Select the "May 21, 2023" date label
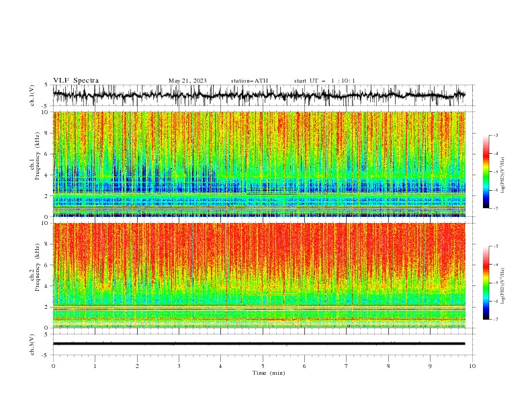This screenshot has width=532, height=411. (187, 81)
